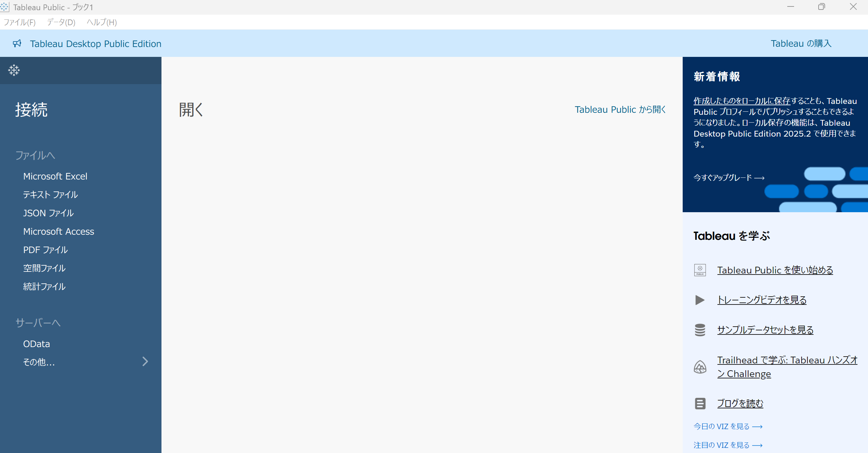Image resolution: width=868 pixels, height=453 pixels.
Task: Restore down the application window
Action: pyautogui.click(x=821, y=7)
